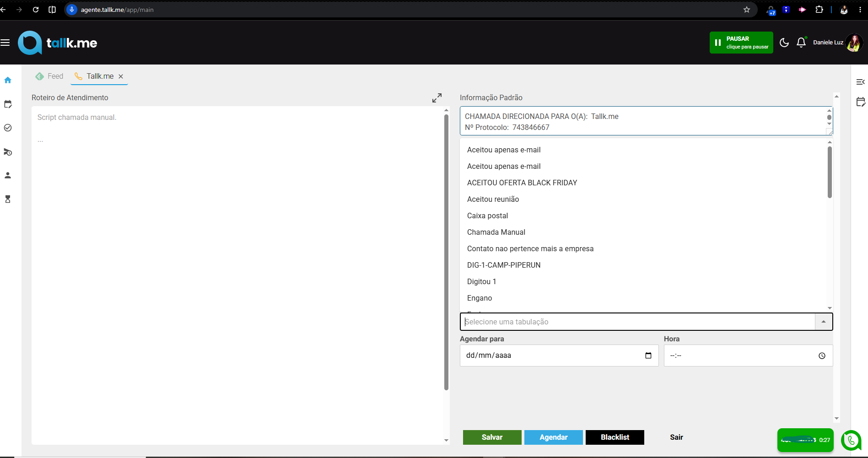This screenshot has width=868, height=458.
Task: Click Sair to exit
Action: coord(676,437)
